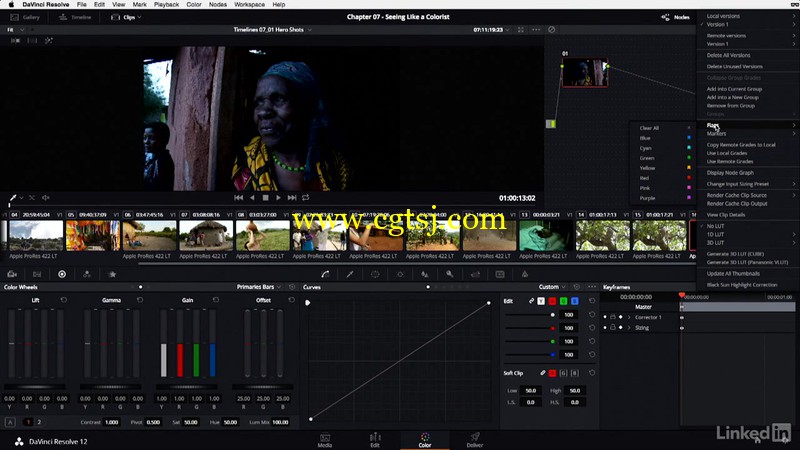Open the timeline name dropdown
The width and height of the screenshot is (800, 450).
click(x=272, y=30)
